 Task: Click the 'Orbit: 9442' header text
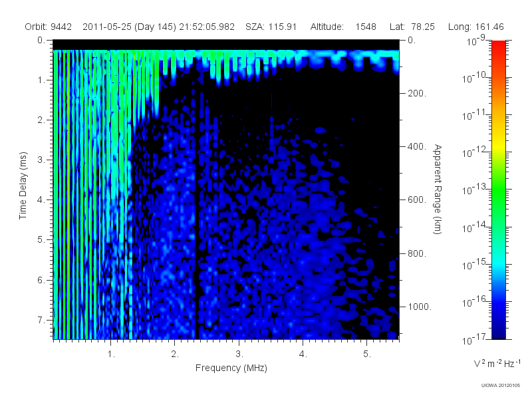coord(48,27)
